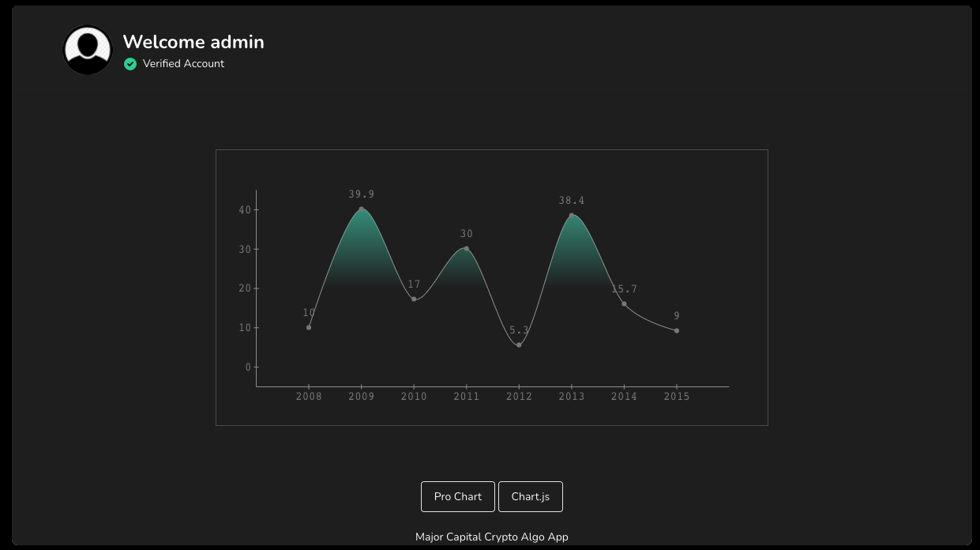Click the 2008 data point labeled 10
This screenshot has width=980, height=550.
point(309,327)
